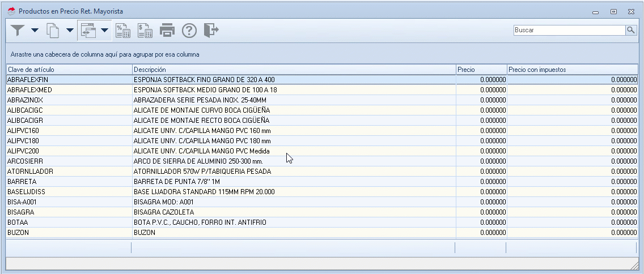Click the Precio column header
Screen dimensions: 644x274
point(481,70)
